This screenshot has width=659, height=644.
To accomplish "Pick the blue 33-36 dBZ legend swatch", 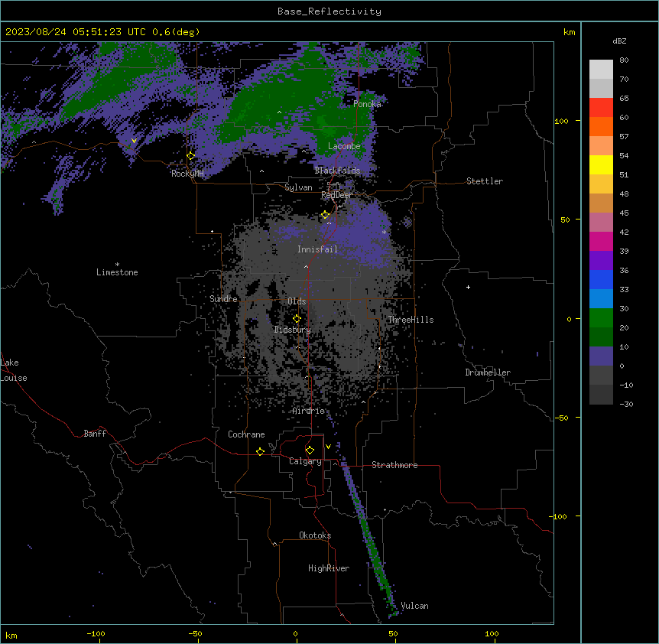I will [x=601, y=279].
